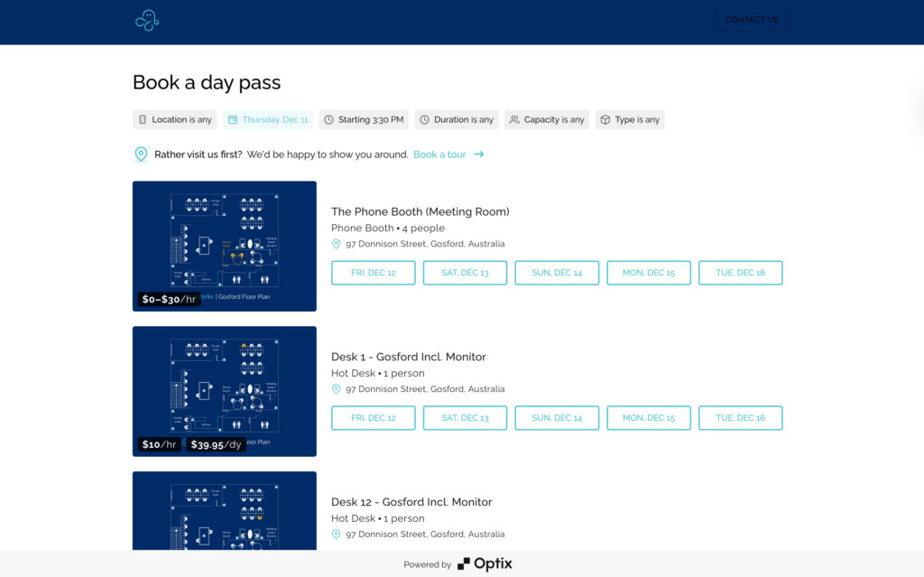The height and width of the screenshot is (577, 924).
Task: Open CONTACT US in the top navigation
Action: (752, 19)
